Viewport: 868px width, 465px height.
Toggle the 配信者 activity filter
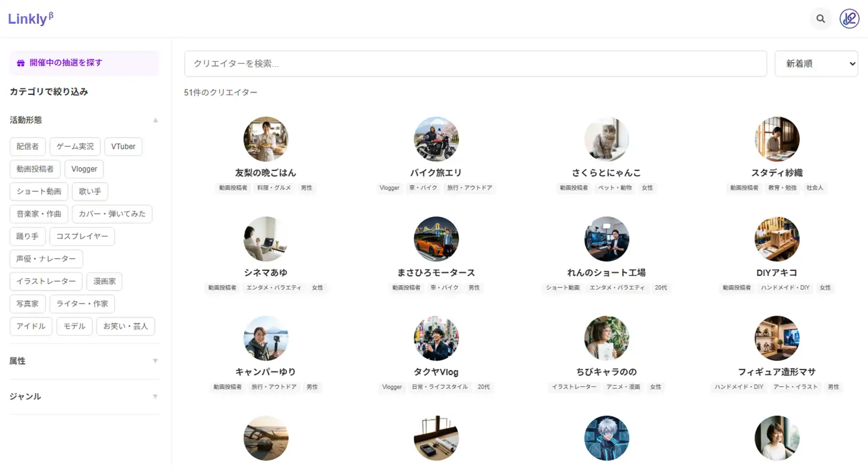click(27, 146)
